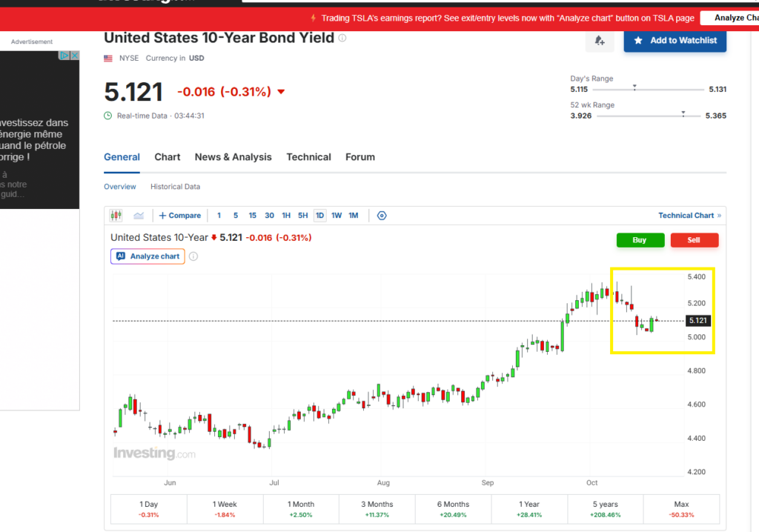Select the 30 minute interval
The height and width of the screenshot is (532, 759).
pos(270,216)
